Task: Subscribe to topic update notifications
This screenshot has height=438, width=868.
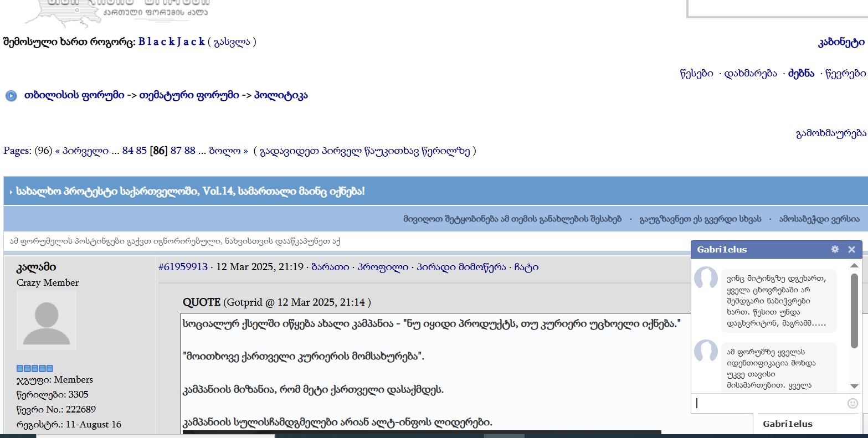Action: 512,219
